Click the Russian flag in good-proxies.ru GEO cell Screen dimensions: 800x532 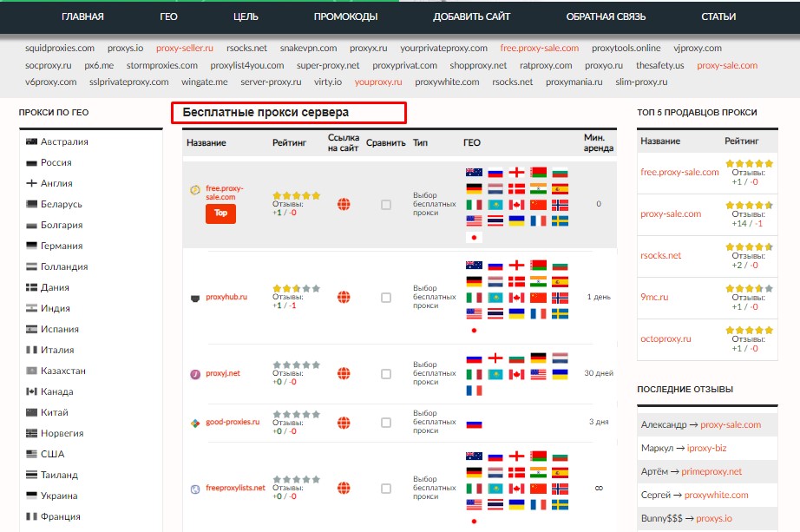[x=474, y=424]
